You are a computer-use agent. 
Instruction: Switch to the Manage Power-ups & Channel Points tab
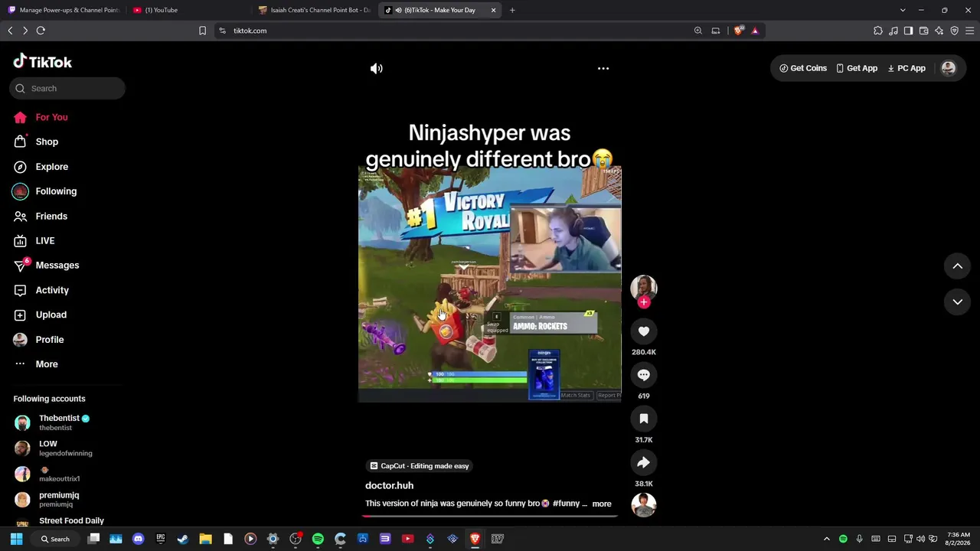(64, 10)
